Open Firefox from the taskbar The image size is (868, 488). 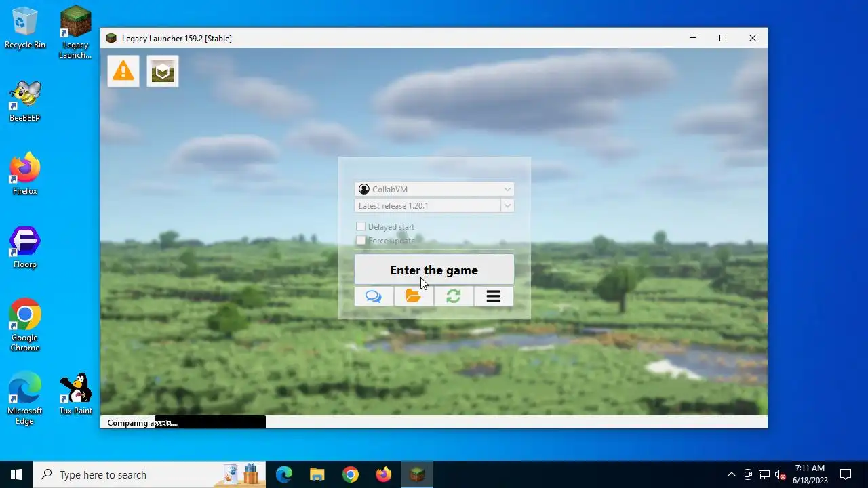point(384,474)
